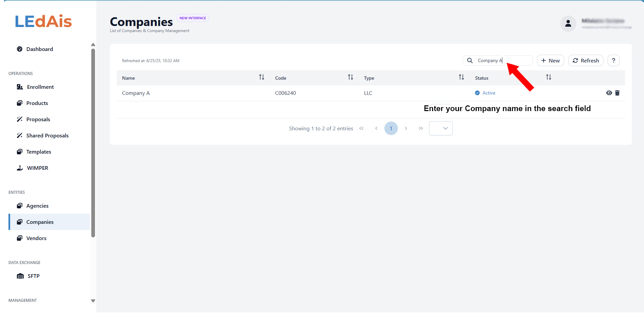Sort table by Name column
The image size is (644, 313).
click(x=262, y=77)
